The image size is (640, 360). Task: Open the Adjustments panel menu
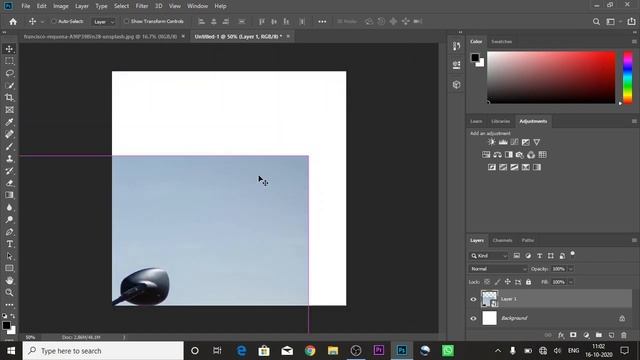[634, 121]
